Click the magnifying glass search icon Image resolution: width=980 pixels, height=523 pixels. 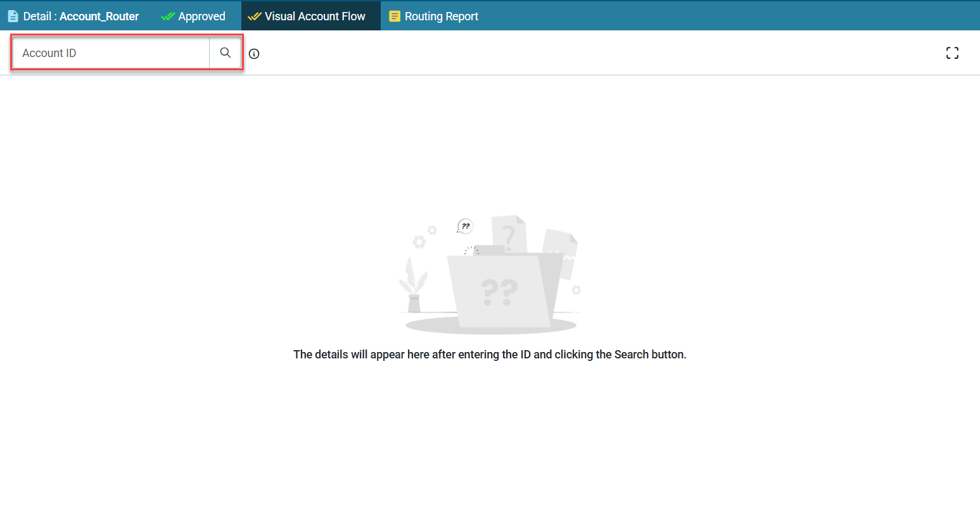tap(225, 53)
